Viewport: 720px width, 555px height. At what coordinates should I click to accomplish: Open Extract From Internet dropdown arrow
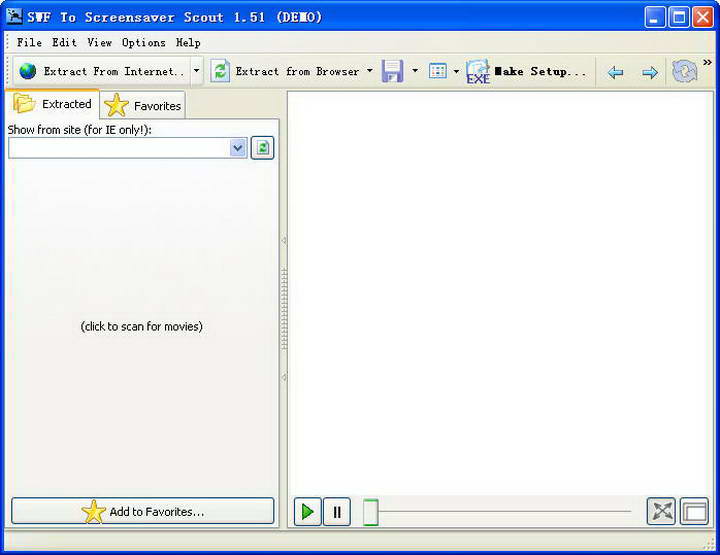(x=197, y=71)
